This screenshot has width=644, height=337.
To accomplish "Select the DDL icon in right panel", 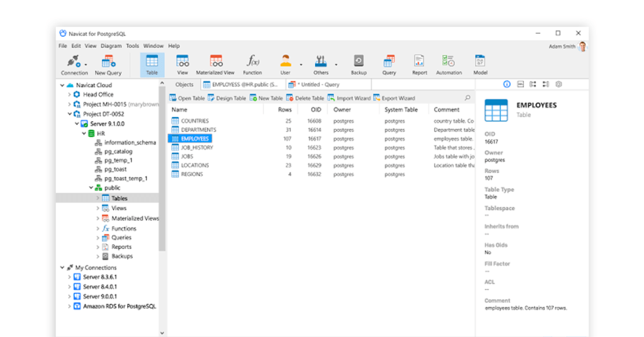I will [x=520, y=84].
